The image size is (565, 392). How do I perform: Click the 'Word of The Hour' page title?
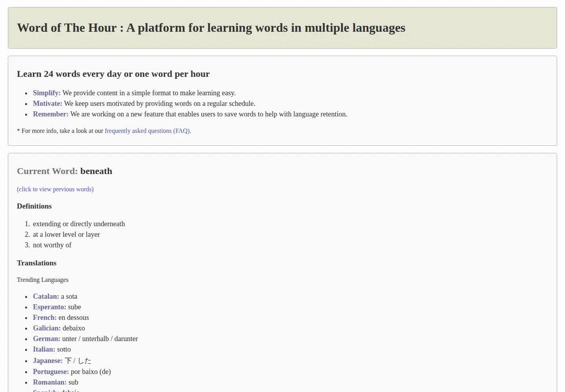pos(211,28)
